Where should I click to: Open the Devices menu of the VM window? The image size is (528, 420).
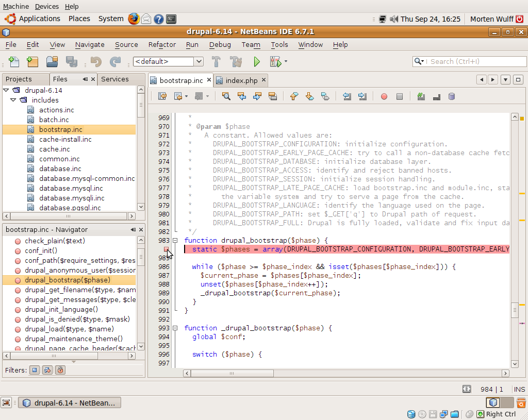click(x=47, y=6)
